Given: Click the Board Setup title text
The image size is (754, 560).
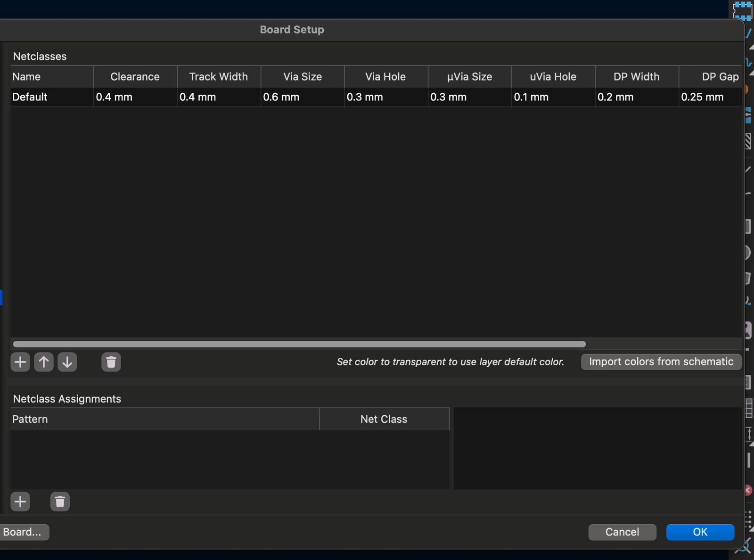Looking at the screenshot, I should pyautogui.click(x=292, y=30).
